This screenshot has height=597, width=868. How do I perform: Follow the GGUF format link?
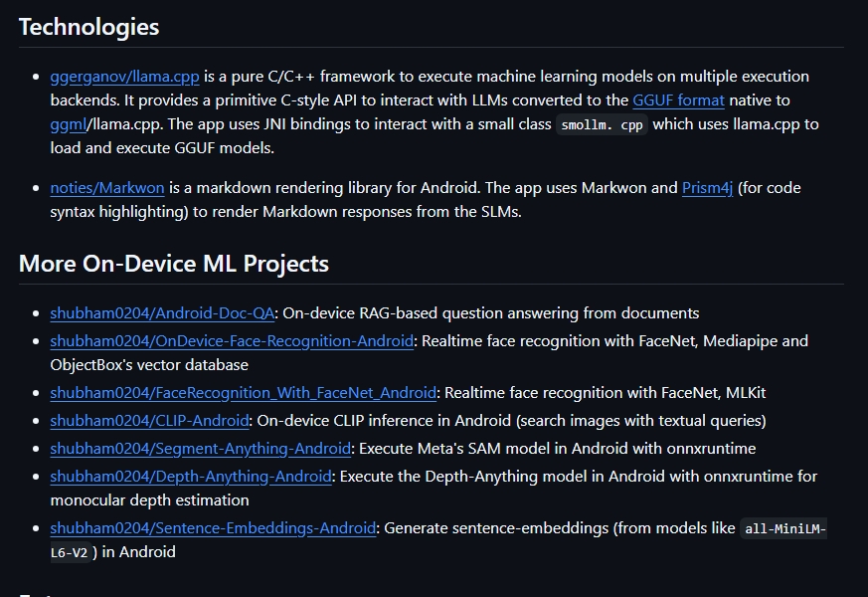pyautogui.click(x=678, y=100)
